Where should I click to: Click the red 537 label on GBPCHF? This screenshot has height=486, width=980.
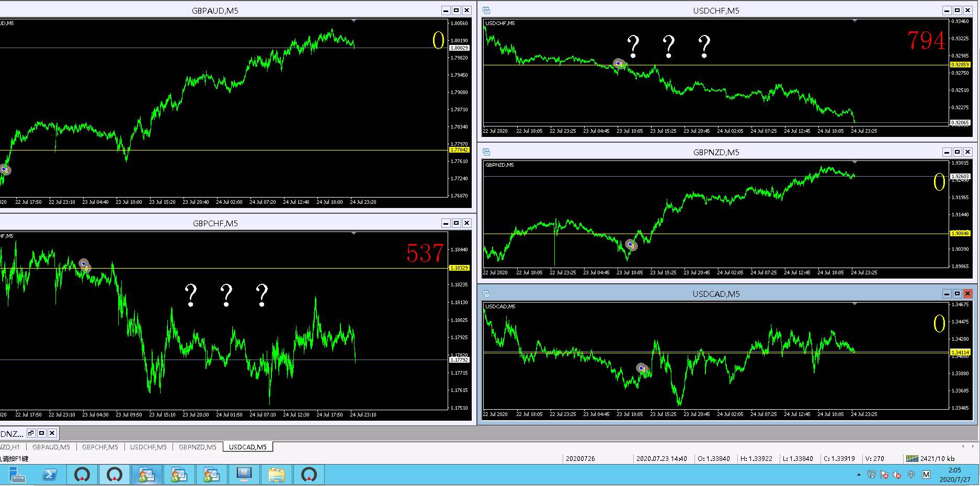[x=425, y=253]
